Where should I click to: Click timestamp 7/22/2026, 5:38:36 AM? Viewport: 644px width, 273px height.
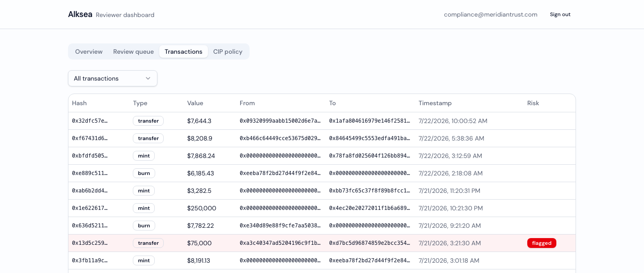point(451,138)
